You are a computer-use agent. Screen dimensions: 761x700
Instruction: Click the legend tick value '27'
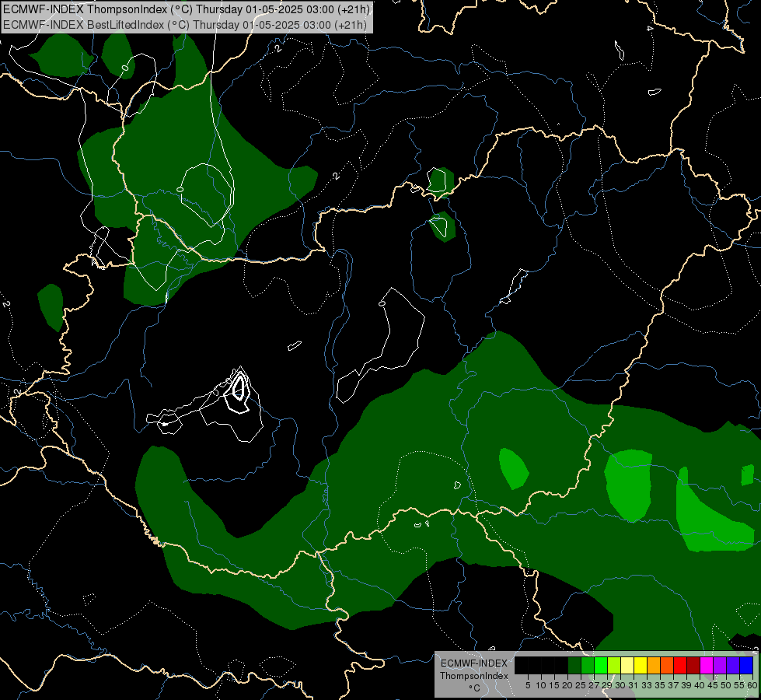click(x=594, y=685)
